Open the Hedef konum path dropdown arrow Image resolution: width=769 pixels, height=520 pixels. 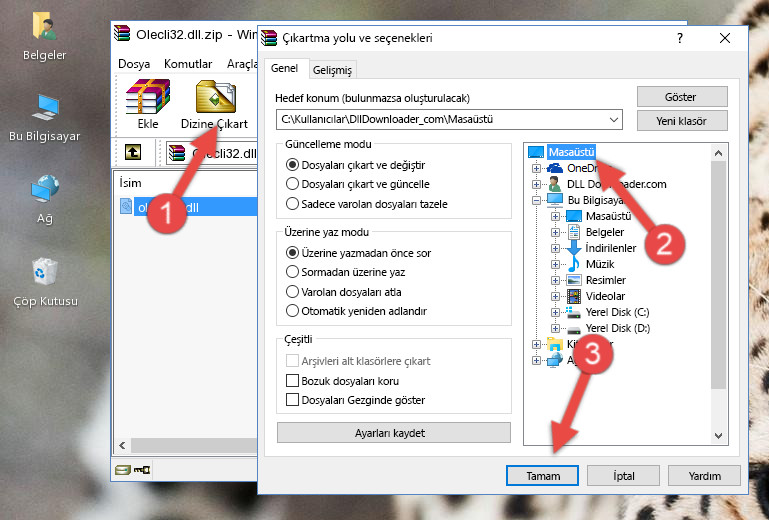(614, 120)
